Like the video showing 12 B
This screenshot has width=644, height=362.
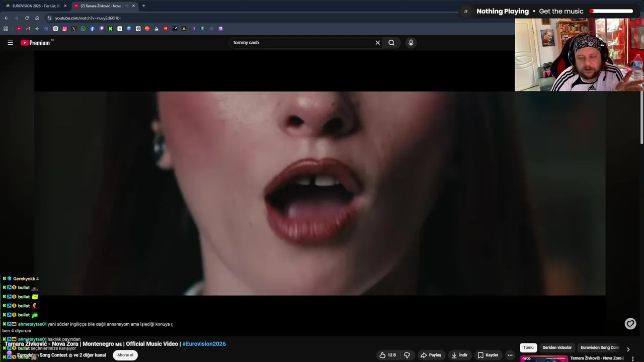(387, 355)
